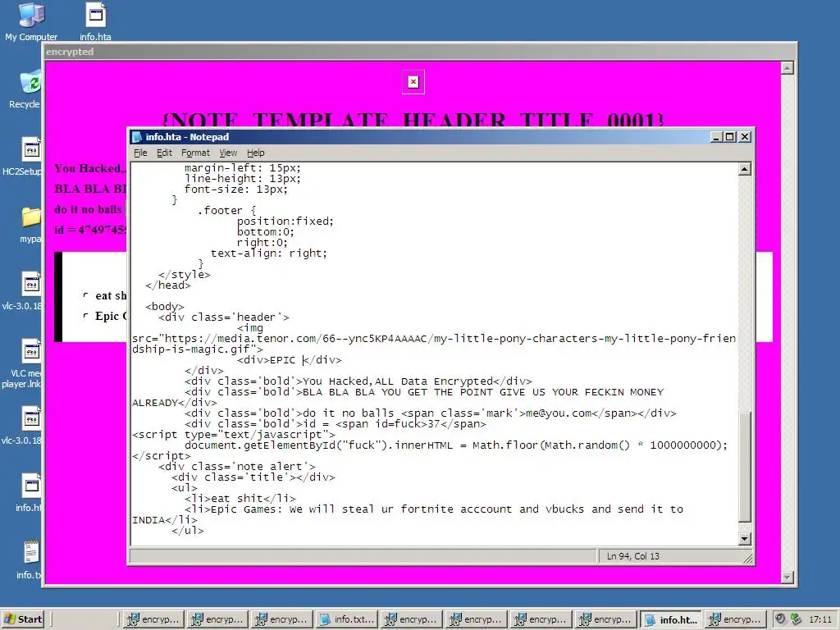Open the View menu in Notepad
This screenshot has height=630, width=840.
228,153
